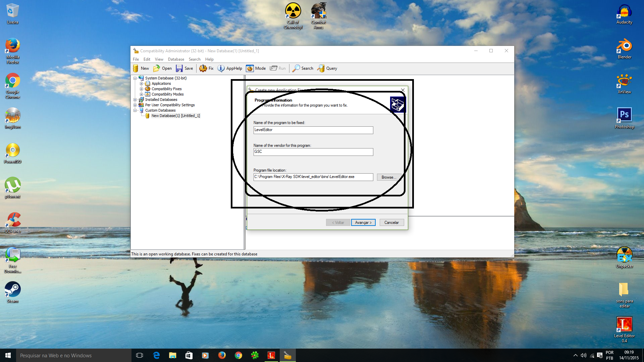Open the Help menu
The image size is (644, 362).
tap(209, 59)
